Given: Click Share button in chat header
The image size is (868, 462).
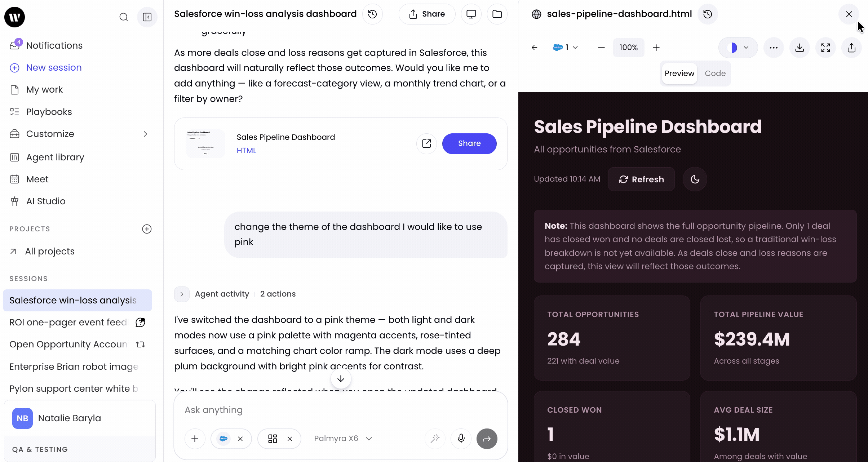Looking at the screenshot, I should point(427,14).
